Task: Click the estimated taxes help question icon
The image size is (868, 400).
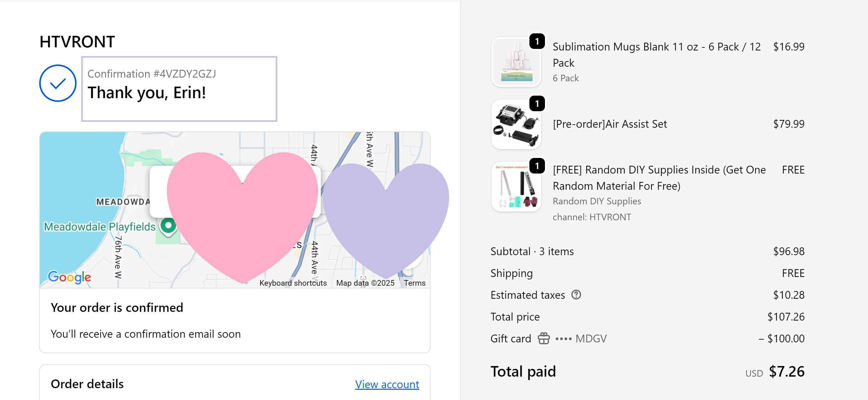Action: click(576, 295)
